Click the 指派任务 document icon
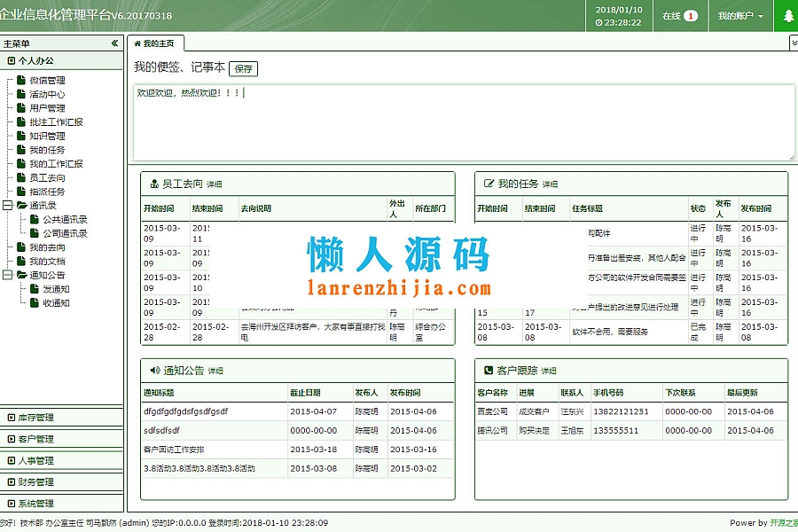 point(21,192)
